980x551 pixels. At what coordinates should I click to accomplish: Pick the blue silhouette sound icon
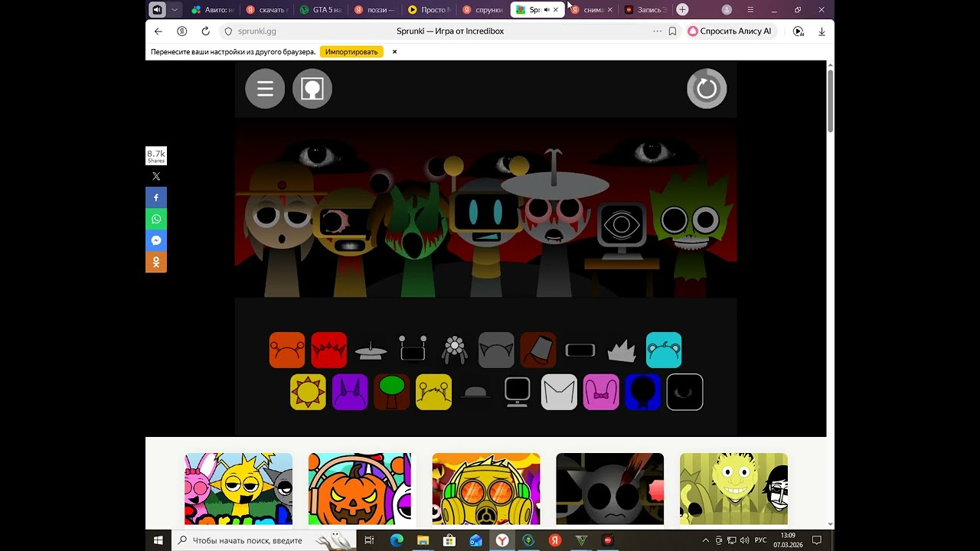(x=643, y=392)
